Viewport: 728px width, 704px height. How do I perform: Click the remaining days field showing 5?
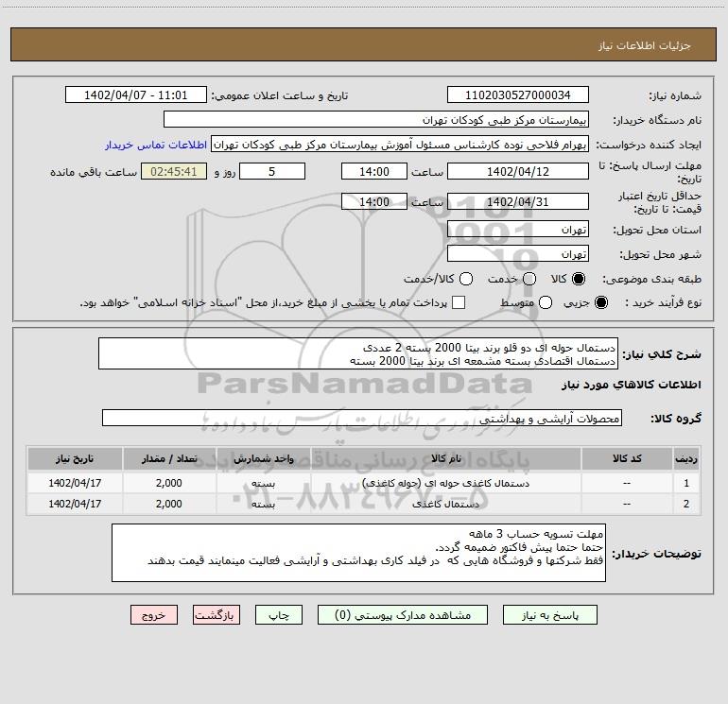click(x=272, y=171)
